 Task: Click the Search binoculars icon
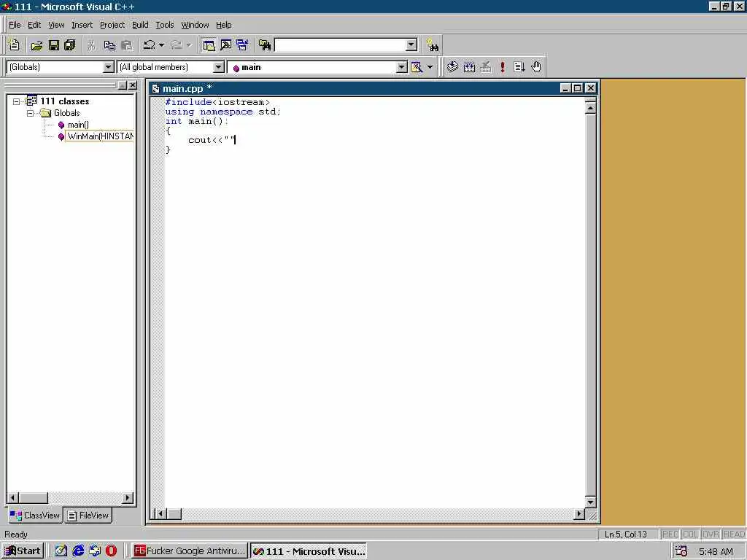pos(433,45)
